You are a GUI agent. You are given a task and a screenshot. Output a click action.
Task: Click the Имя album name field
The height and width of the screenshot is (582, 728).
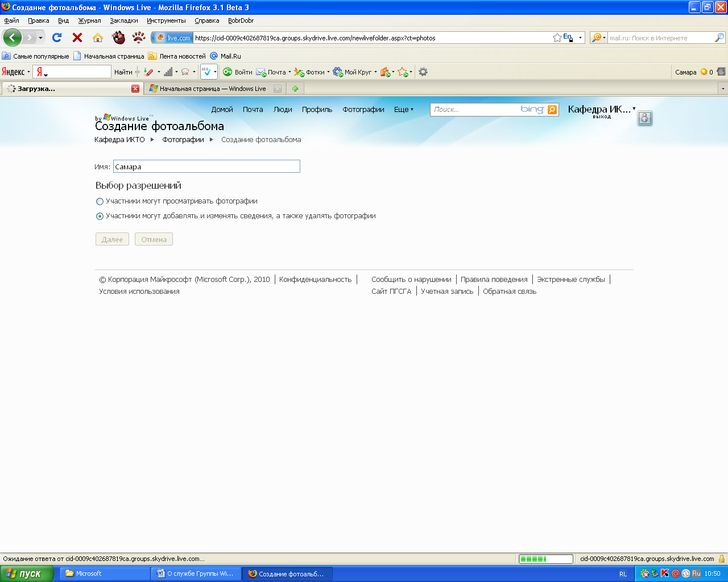pos(206,167)
